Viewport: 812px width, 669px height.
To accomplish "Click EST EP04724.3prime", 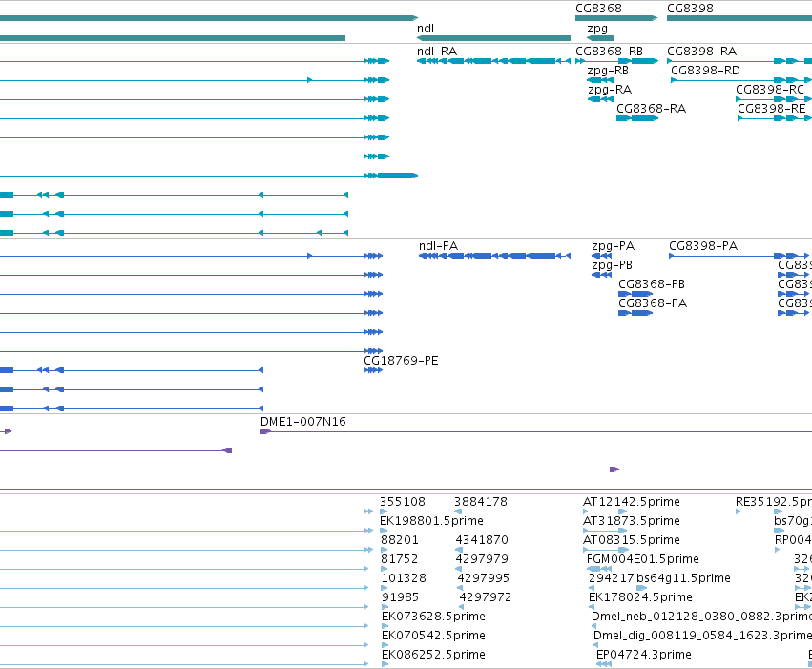I will (644, 655).
